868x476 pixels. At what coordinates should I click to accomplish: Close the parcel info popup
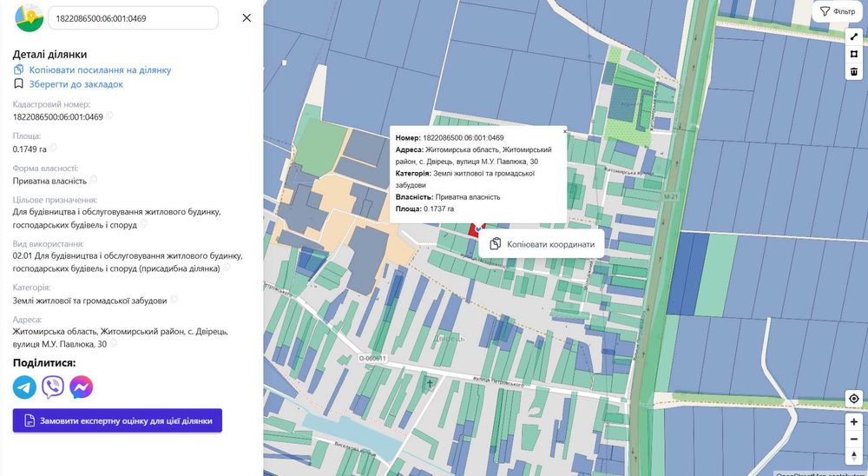pos(564,132)
